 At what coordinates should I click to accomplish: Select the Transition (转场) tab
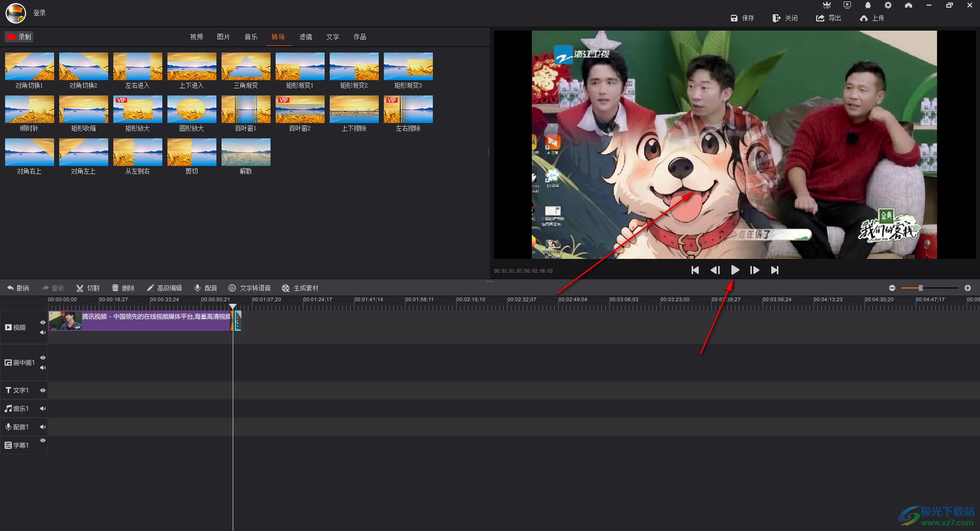[278, 37]
